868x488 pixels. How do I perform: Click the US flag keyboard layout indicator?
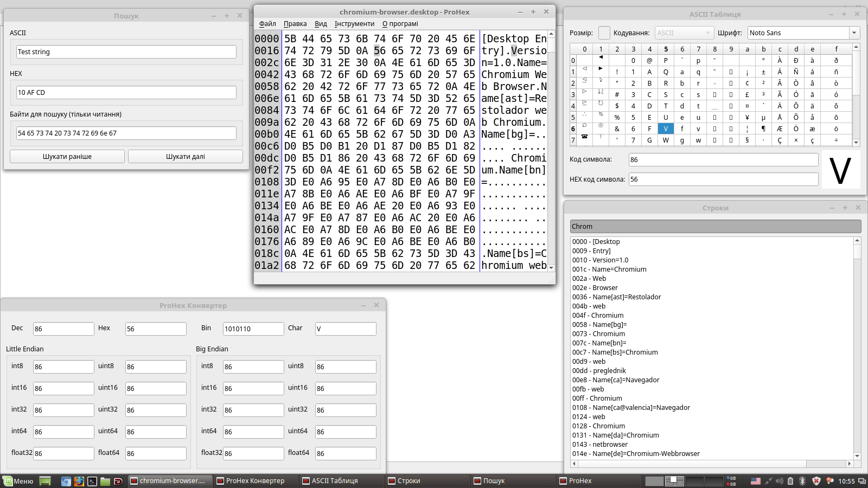756,481
